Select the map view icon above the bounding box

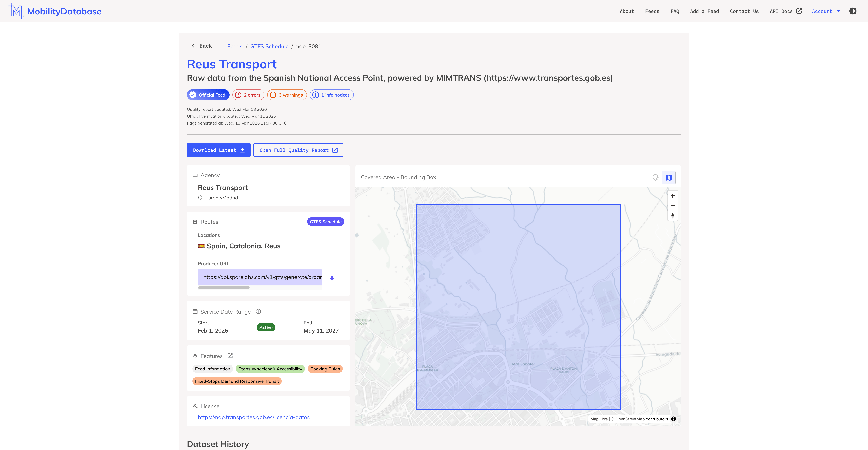pyautogui.click(x=669, y=177)
